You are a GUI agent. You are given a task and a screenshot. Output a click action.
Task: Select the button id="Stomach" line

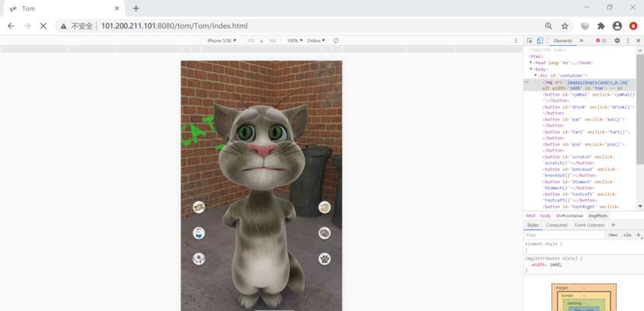(x=579, y=185)
